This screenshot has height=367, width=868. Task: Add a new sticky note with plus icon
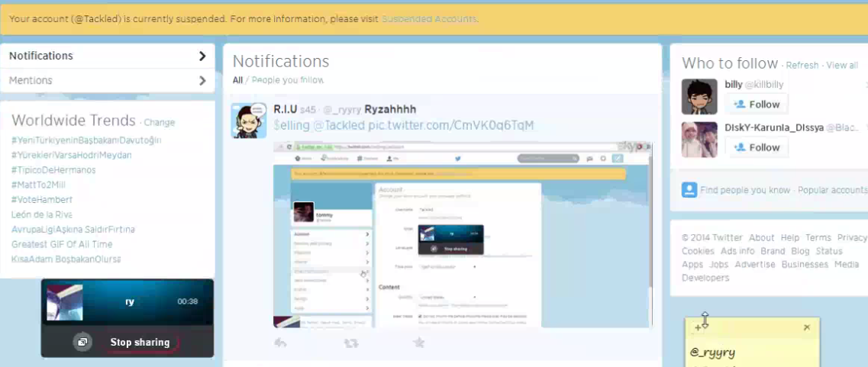tap(698, 327)
